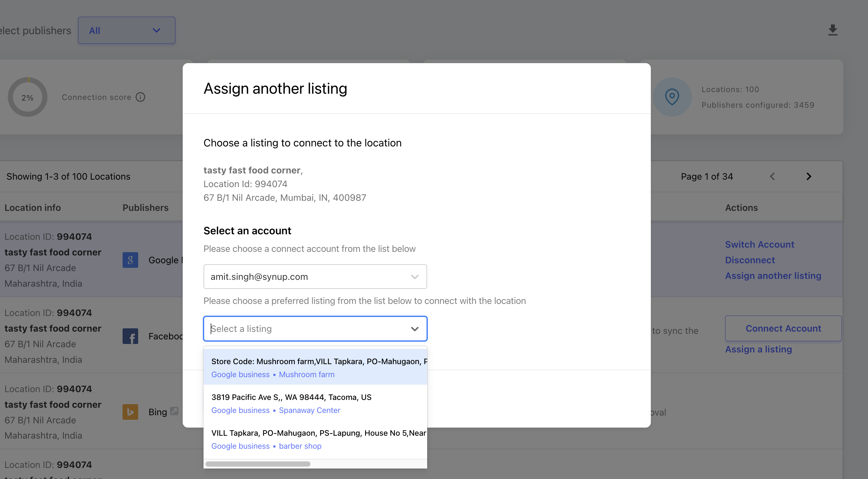
Task: Click Assign another listing link
Action: (773, 276)
